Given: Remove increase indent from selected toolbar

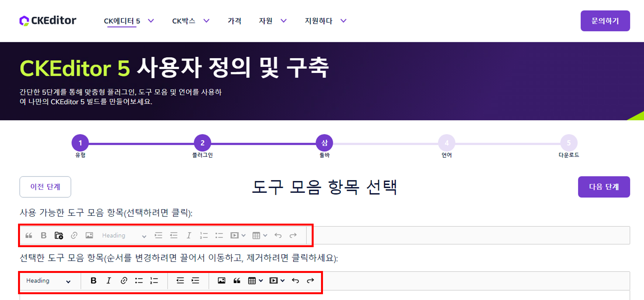Looking at the screenshot, I should click(195, 281).
